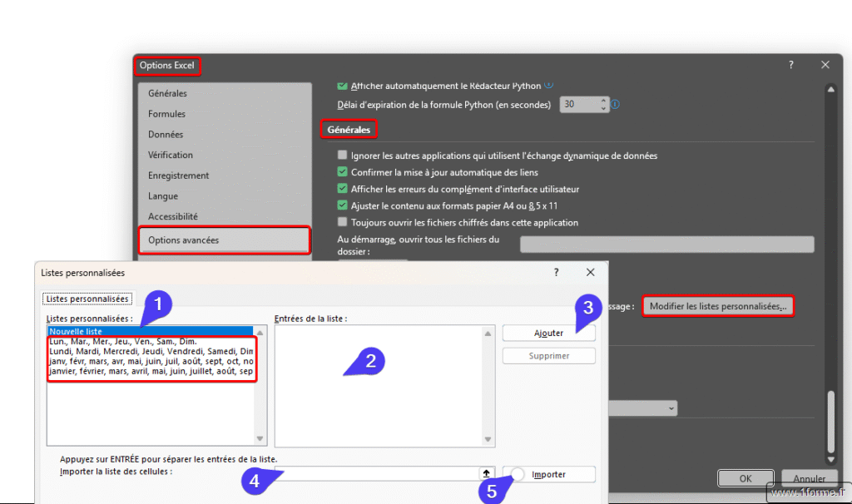Click the help question mark in Options Excel
852x504 pixels.
790,65
